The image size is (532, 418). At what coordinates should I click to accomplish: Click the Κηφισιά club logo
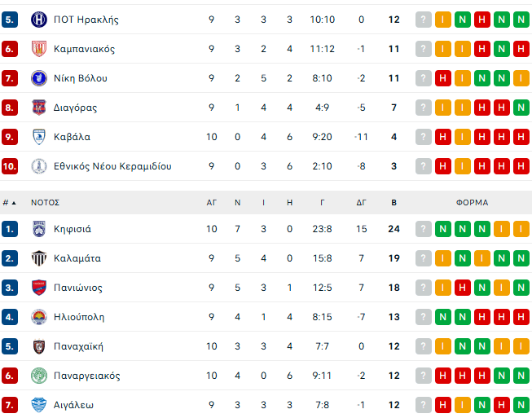point(38,229)
